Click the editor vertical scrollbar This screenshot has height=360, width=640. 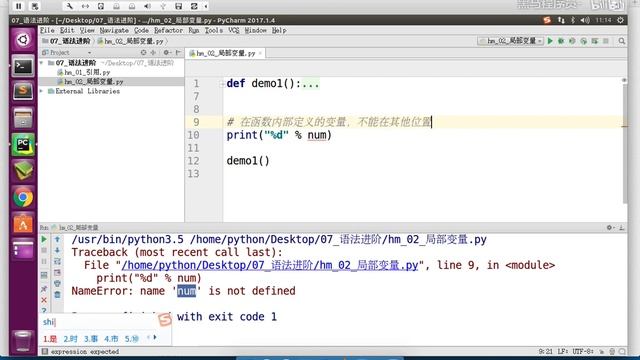[x=624, y=143]
